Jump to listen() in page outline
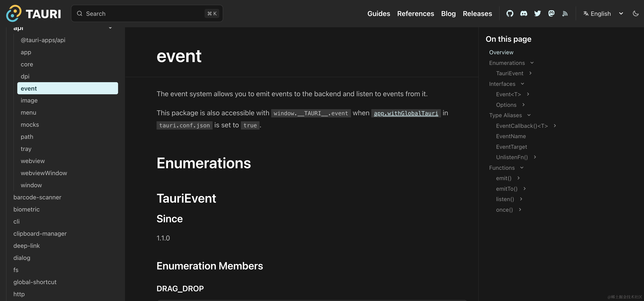The width and height of the screenshot is (644, 301). pyautogui.click(x=505, y=199)
